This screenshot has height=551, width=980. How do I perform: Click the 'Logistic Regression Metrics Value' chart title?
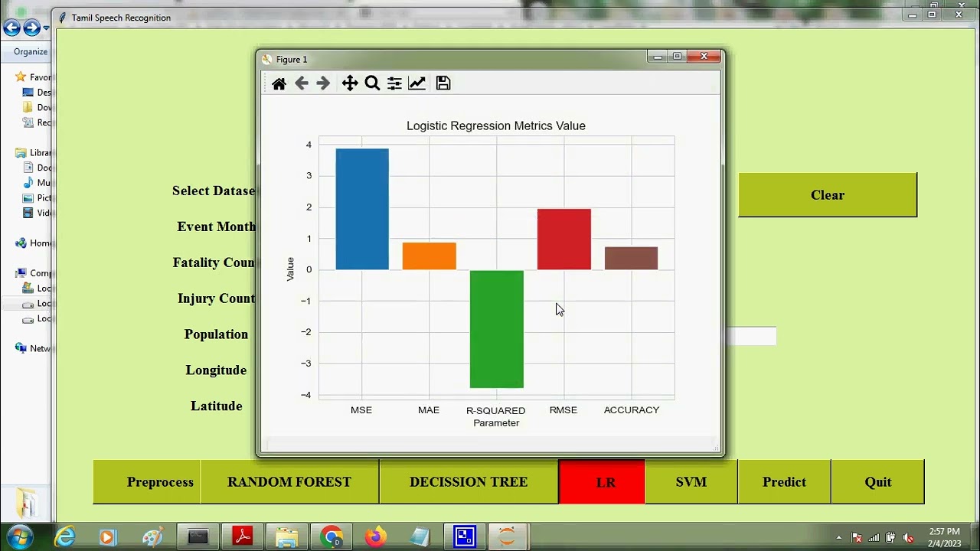(x=496, y=126)
